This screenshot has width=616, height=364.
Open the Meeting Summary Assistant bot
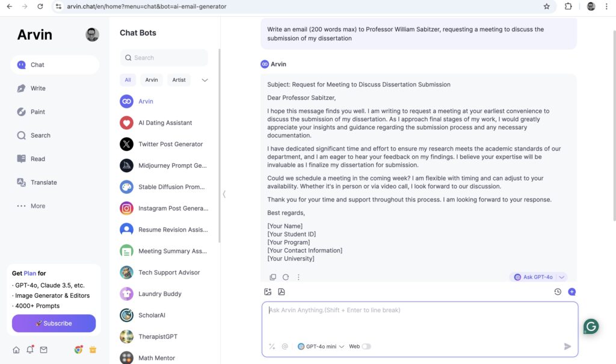coord(164,251)
